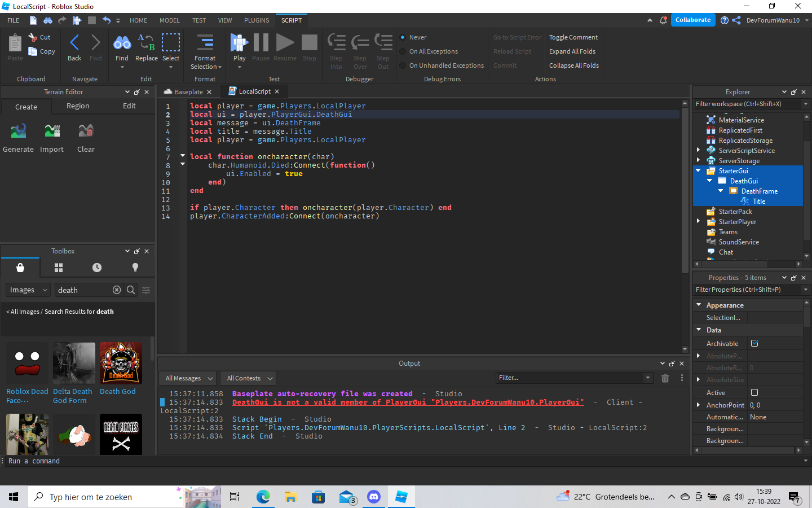The image size is (812, 508).
Task: Click the Play test icon
Action: coord(239,43)
